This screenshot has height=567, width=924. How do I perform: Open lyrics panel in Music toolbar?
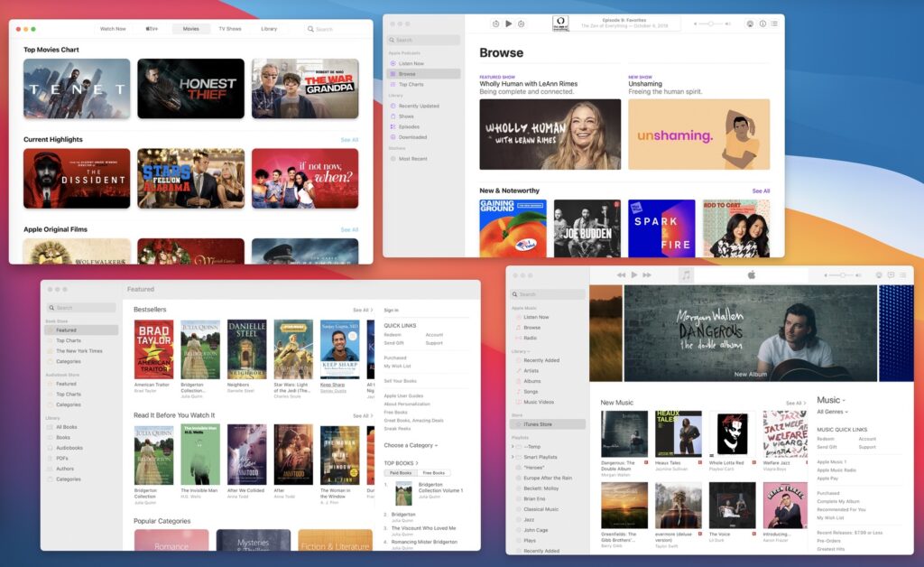tap(891, 275)
